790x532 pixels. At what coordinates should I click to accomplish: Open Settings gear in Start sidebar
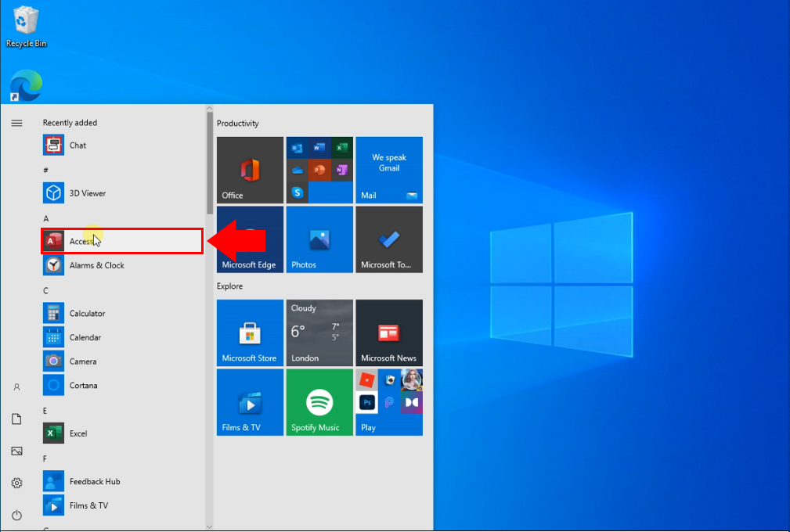[16, 483]
